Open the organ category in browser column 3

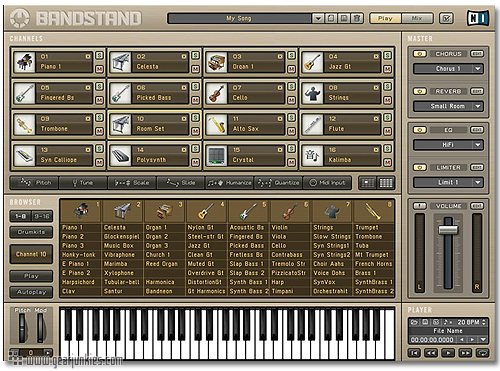tap(164, 211)
